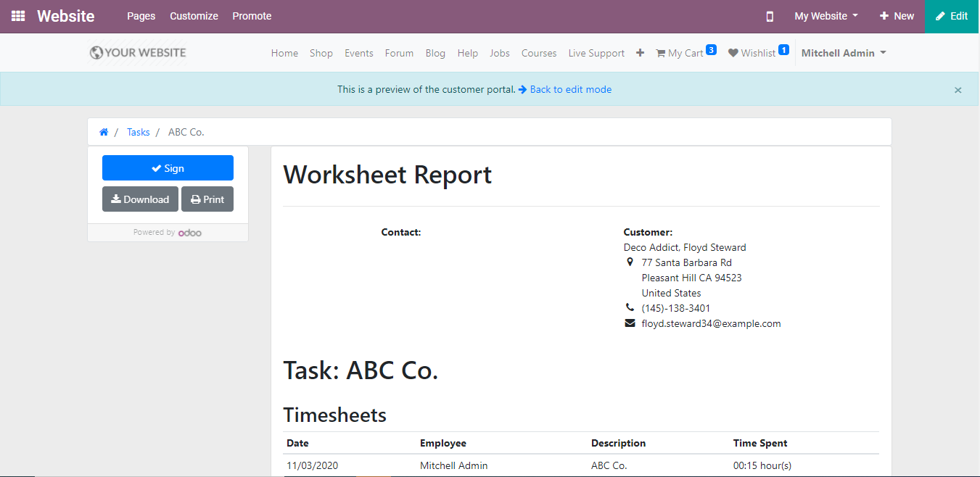
Task: Dismiss the preview banner with X
Action: [x=958, y=90]
